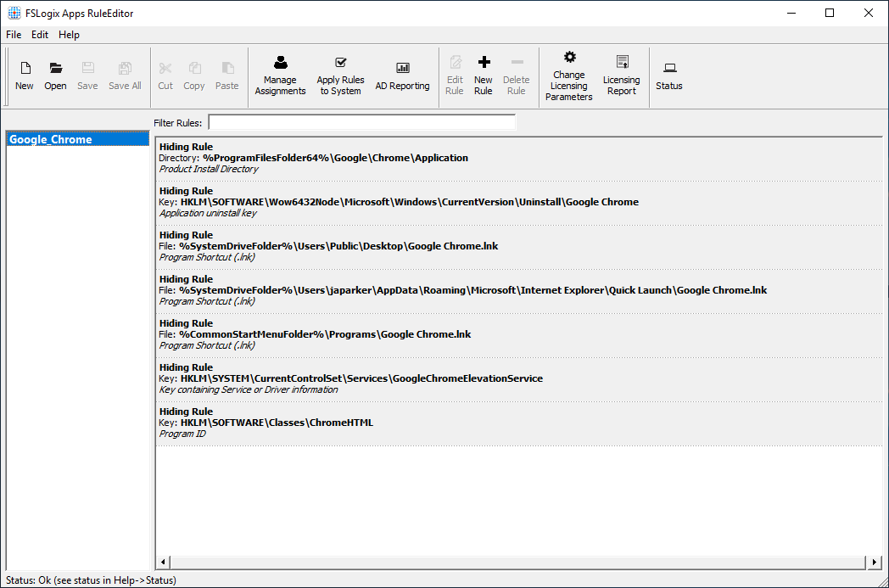Select the Application uninstall key rule
Screen dimensions: 889x588
tap(519, 203)
